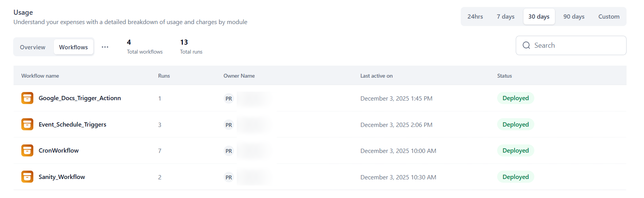Click the Deployed status badge for CronWorkflow

515,151
